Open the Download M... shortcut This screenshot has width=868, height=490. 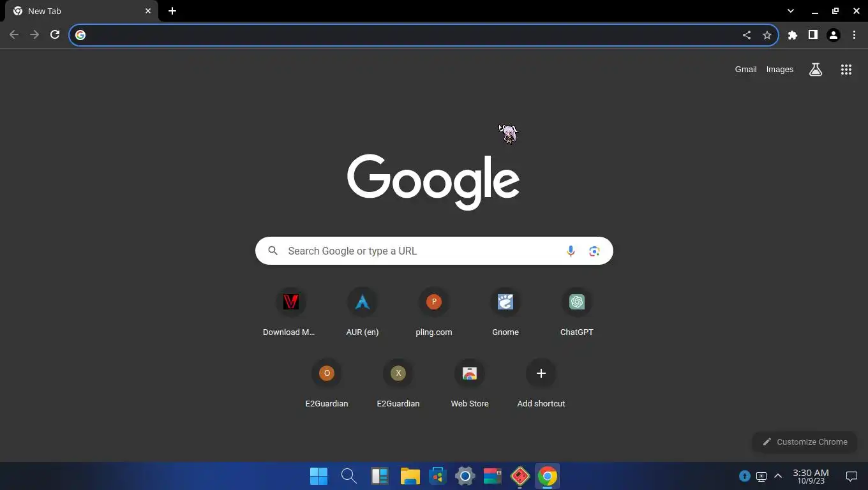click(291, 312)
